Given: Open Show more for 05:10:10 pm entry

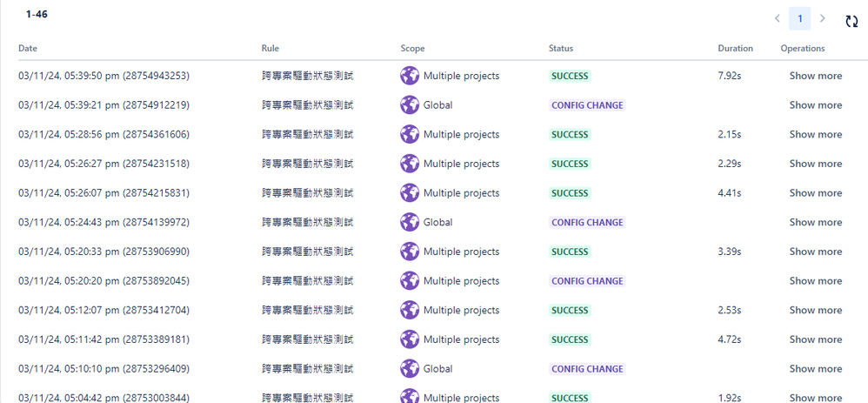Looking at the screenshot, I should pos(816,370).
